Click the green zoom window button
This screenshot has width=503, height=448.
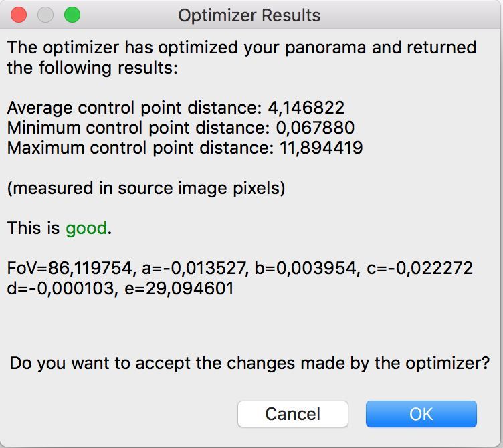pos(72,15)
